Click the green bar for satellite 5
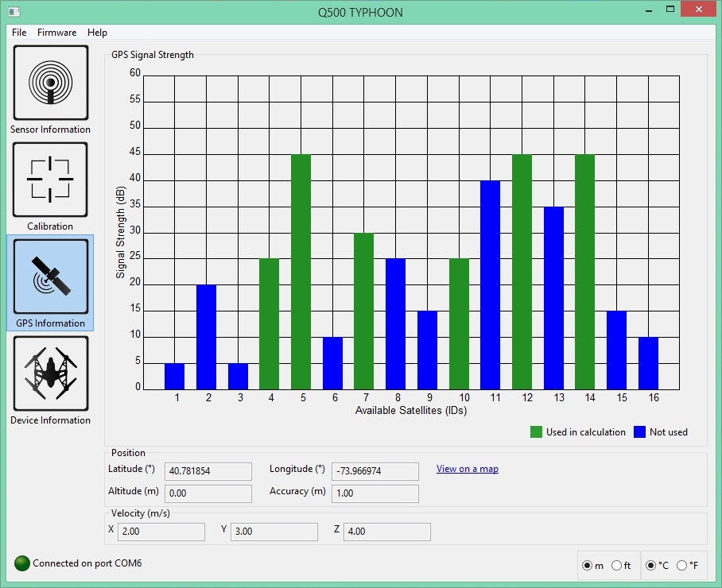Screen dimensions: 722x588 [301, 272]
